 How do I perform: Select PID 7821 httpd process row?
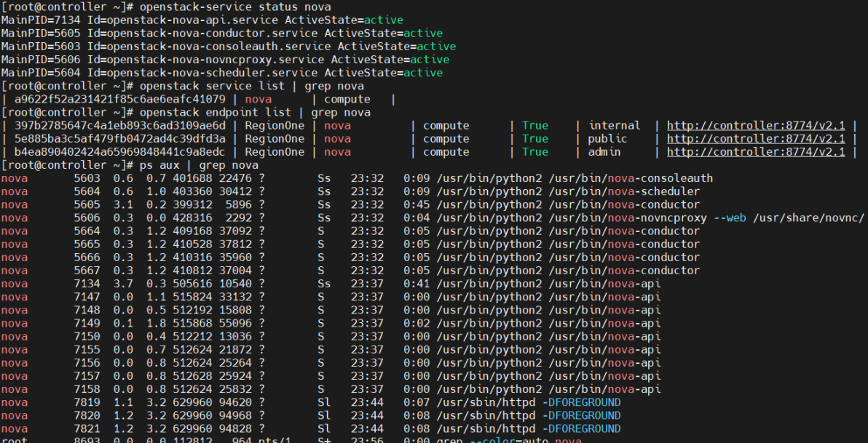[311, 428]
